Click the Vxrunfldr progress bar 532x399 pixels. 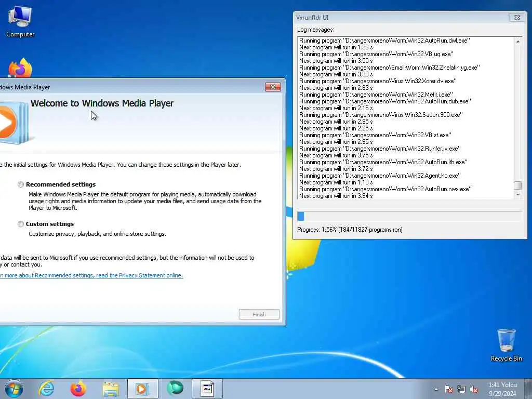coord(409,216)
